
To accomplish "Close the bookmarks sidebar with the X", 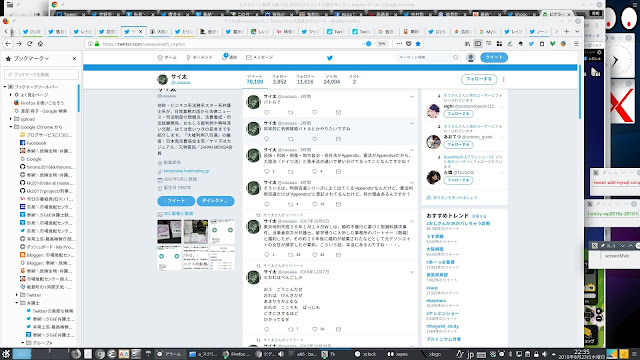I will (74, 59).
